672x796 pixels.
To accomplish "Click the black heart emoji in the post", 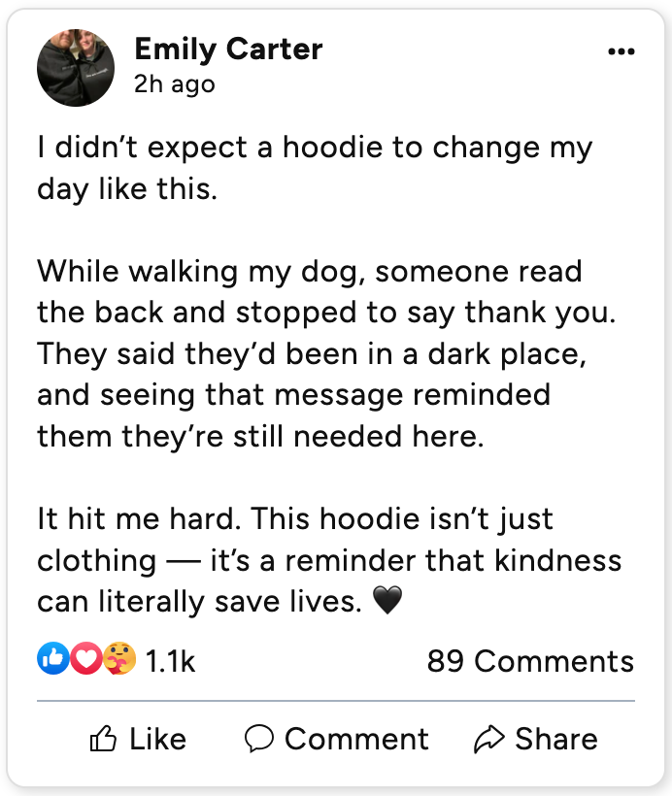I will [387, 602].
